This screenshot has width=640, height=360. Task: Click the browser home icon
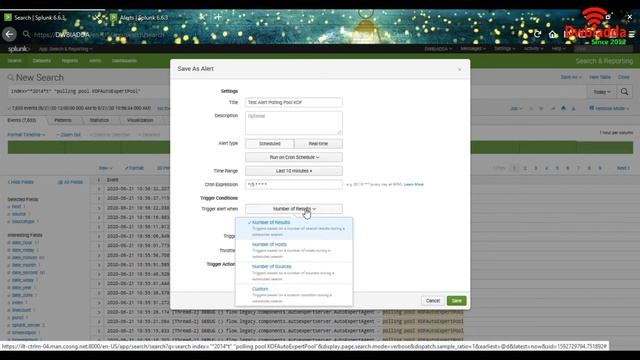(553, 34)
